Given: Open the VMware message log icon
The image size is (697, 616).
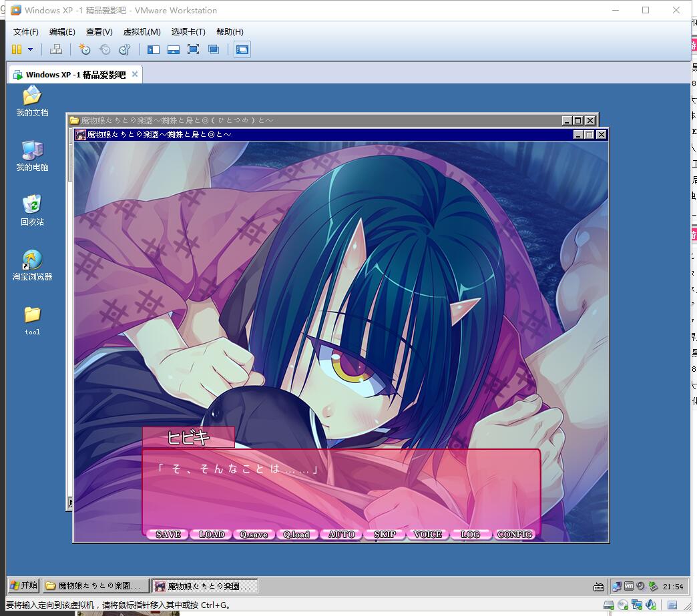Looking at the screenshot, I should [x=672, y=605].
